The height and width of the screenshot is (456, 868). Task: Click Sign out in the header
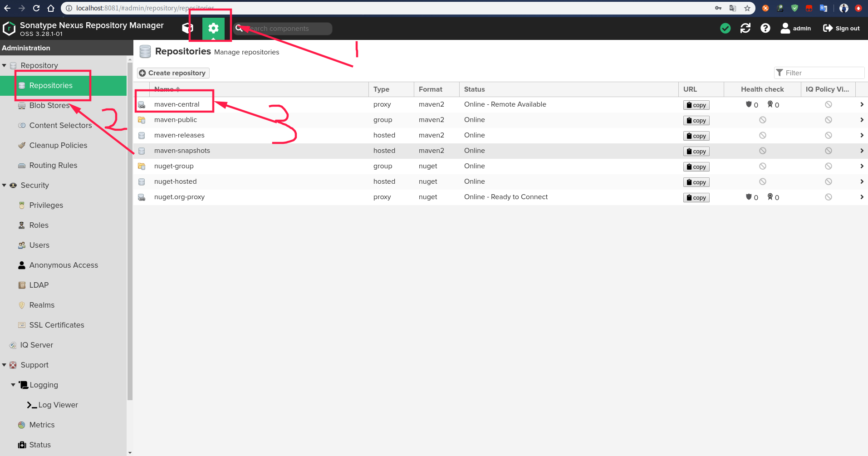(841, 28)
